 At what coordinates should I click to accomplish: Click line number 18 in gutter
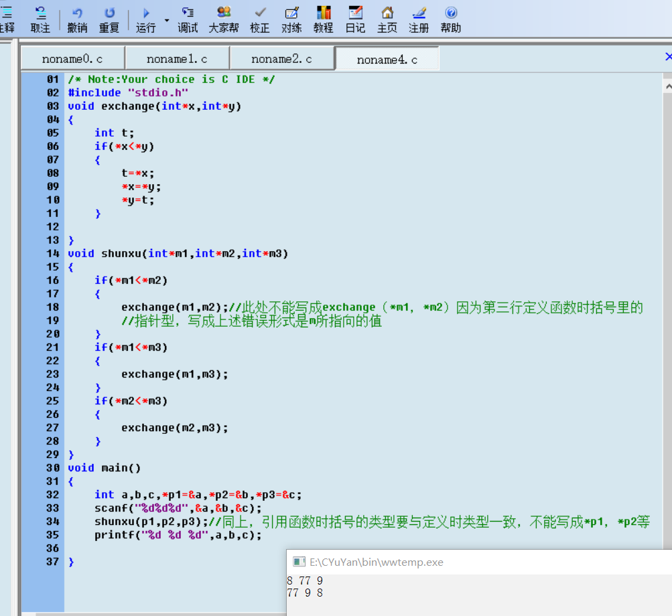(53, 307)
